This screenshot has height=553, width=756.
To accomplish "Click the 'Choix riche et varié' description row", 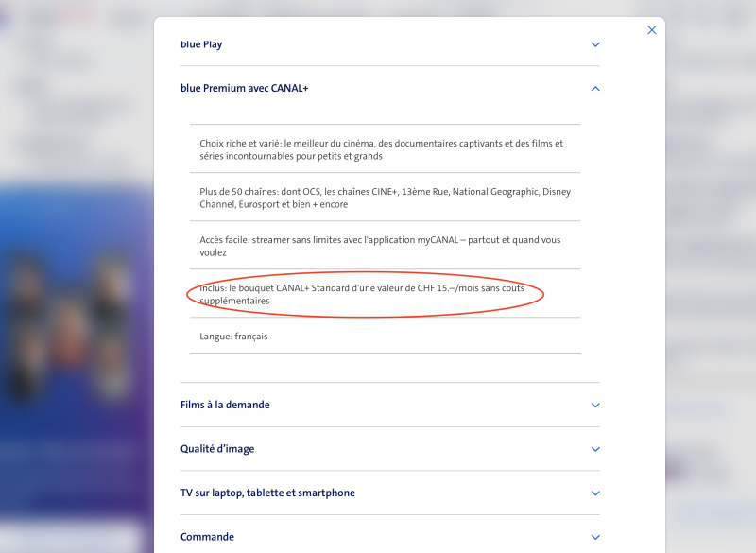I will (381, 149).
